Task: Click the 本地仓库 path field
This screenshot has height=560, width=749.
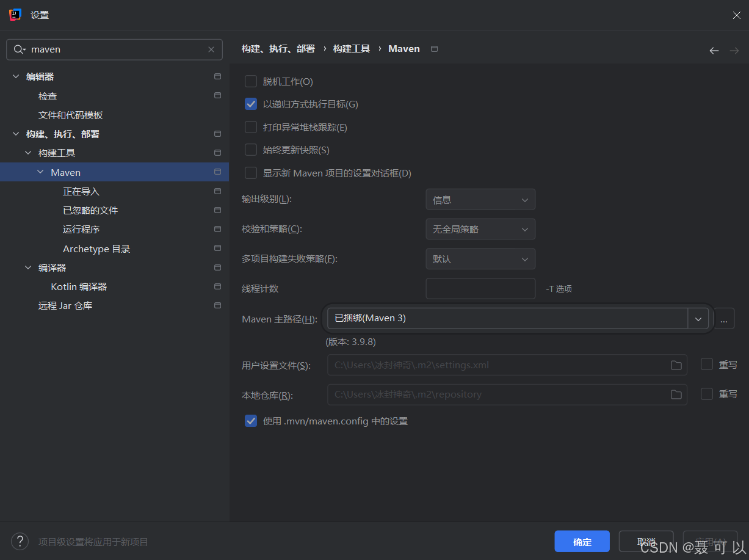Action: (x=507, y=395)
